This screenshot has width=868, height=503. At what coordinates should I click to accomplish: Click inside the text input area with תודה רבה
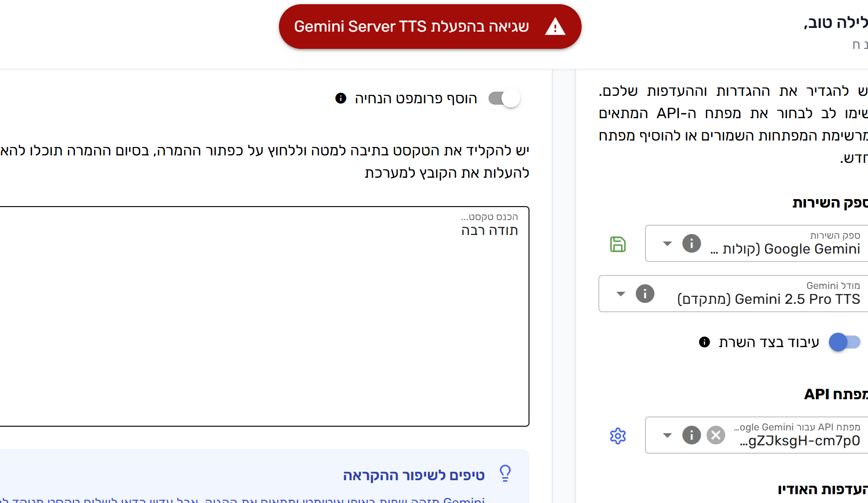[x=264, y=316]
